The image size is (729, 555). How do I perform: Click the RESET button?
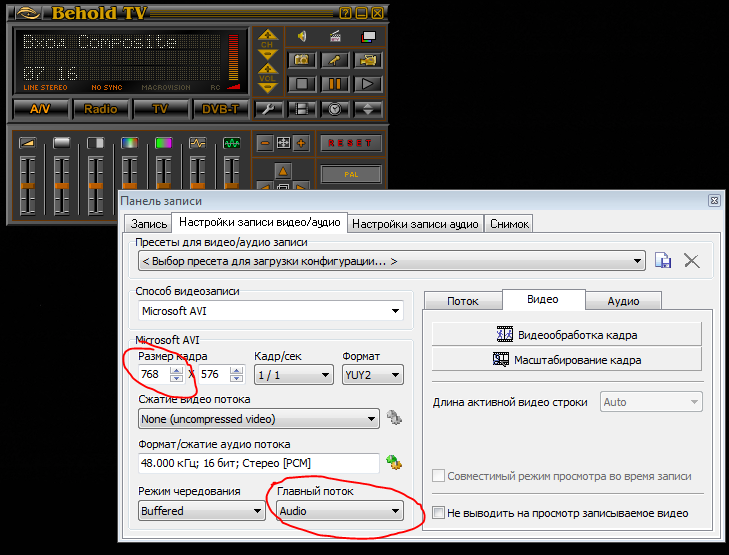(x=351, y=143)
